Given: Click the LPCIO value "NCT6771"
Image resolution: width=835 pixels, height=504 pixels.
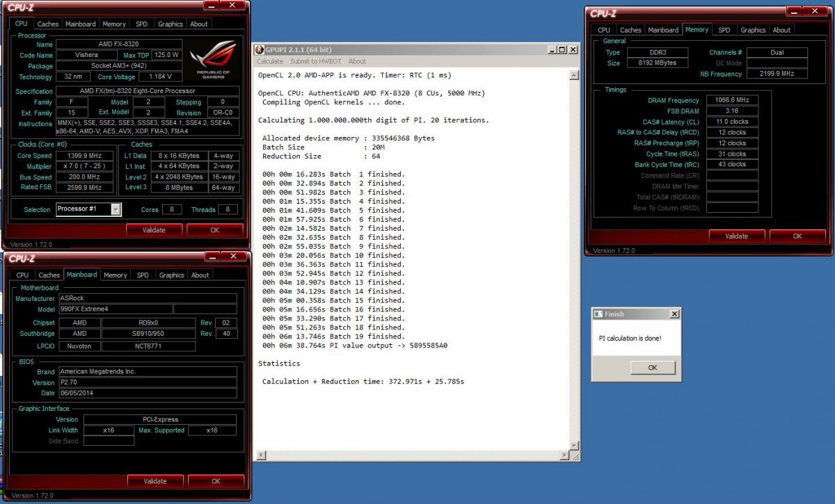Looking at the screenshot, I should click(x=148, y=346).
